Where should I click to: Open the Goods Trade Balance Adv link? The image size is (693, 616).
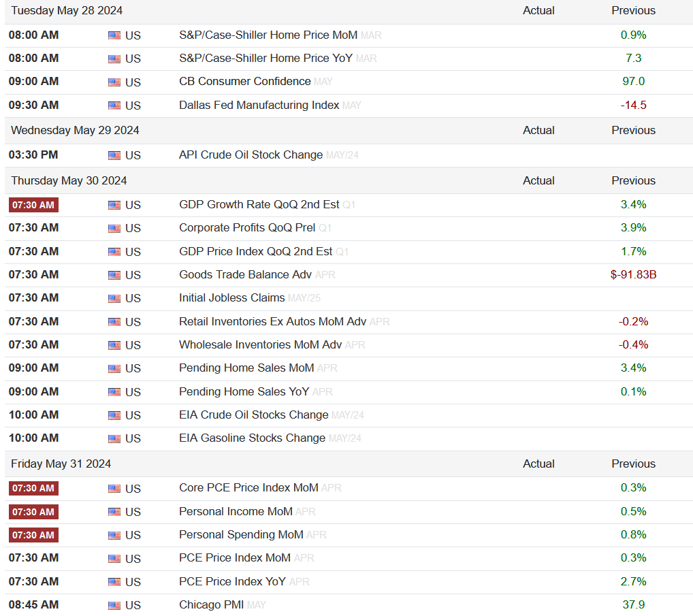point(245,274)
